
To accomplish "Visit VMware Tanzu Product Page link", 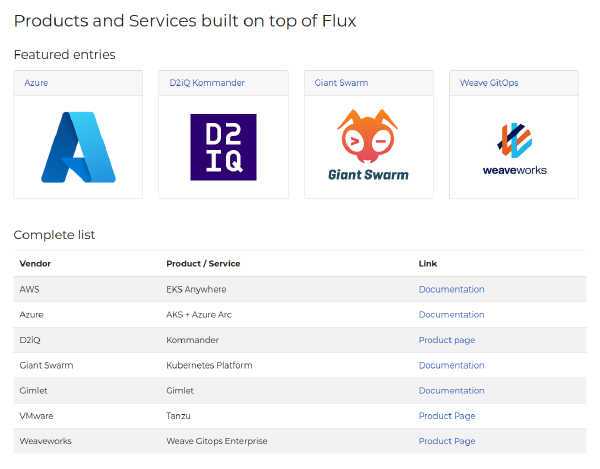I will [446, 416].
